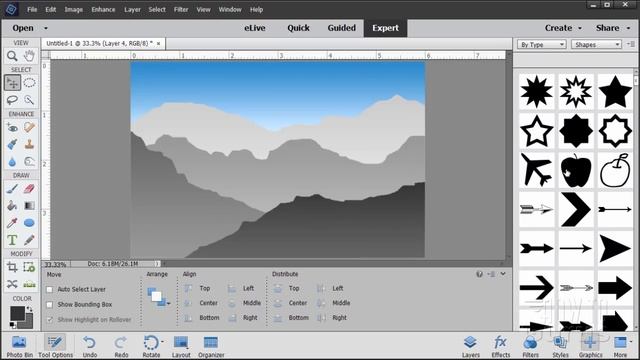Click the Redo button
The image size is (640, 360).
(121, 346)
